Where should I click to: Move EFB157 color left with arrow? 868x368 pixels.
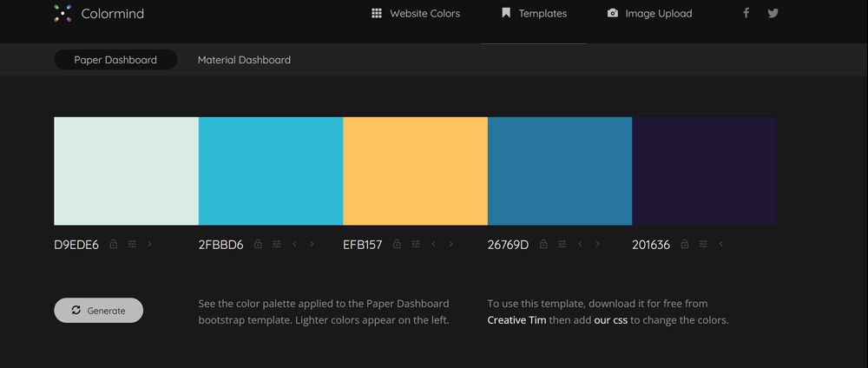(433, 244)
